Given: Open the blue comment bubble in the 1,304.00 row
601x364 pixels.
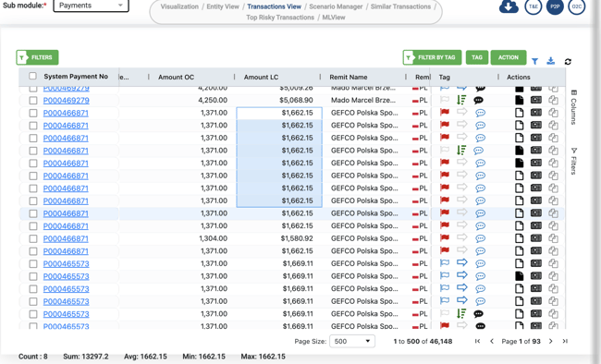Looking at the screenshot, I should [x=480, y=238].
